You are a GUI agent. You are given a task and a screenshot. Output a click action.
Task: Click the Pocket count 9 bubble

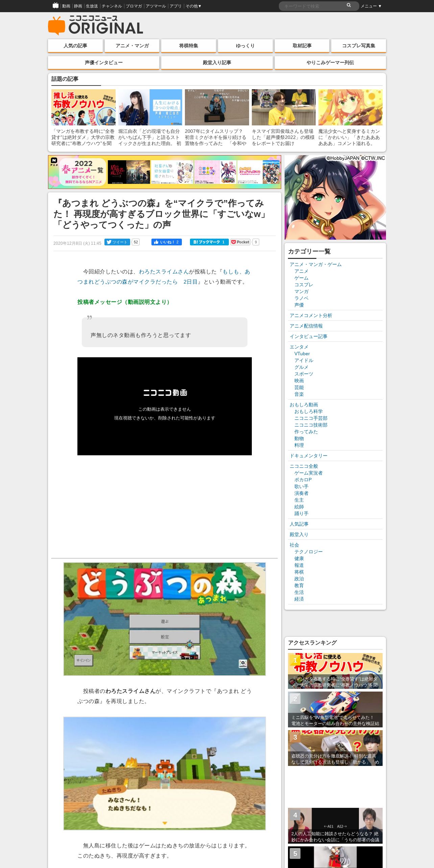click(x=256, y=242)
